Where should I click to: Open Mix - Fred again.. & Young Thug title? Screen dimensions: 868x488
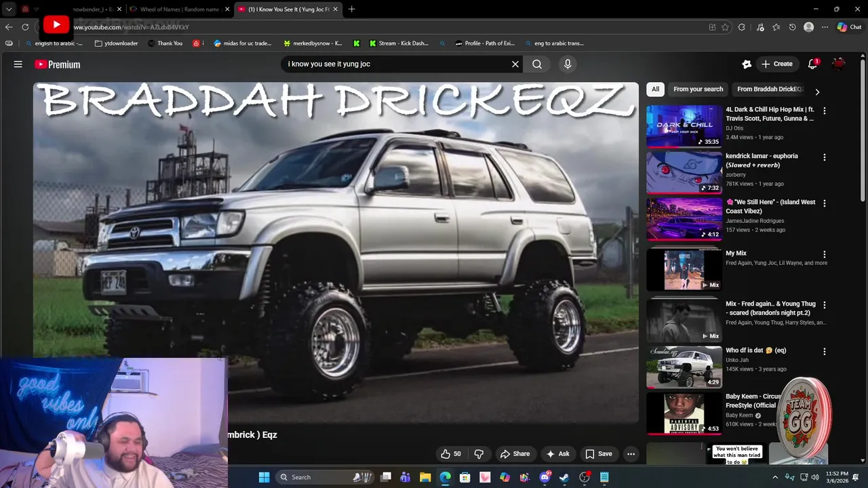click(x=770, y=308)
